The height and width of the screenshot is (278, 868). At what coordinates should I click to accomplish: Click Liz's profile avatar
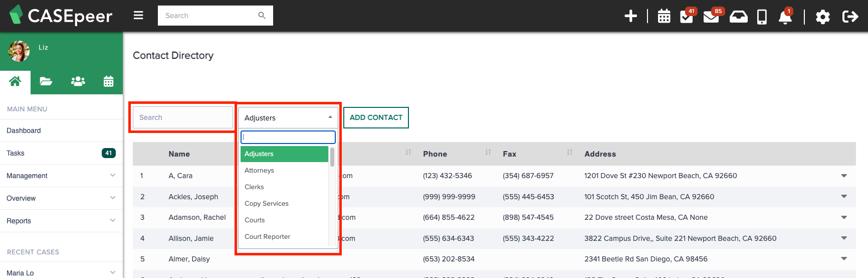19,51
